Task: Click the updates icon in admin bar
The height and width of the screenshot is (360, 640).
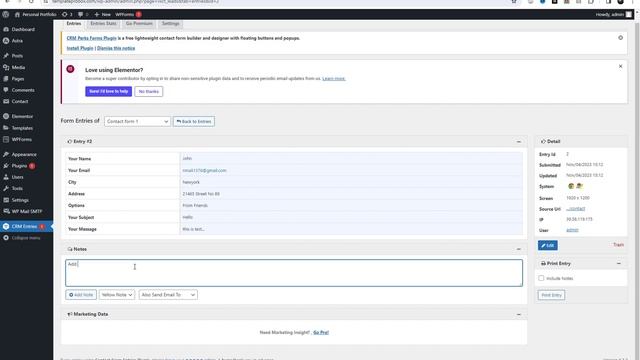Action: [64, 14]
